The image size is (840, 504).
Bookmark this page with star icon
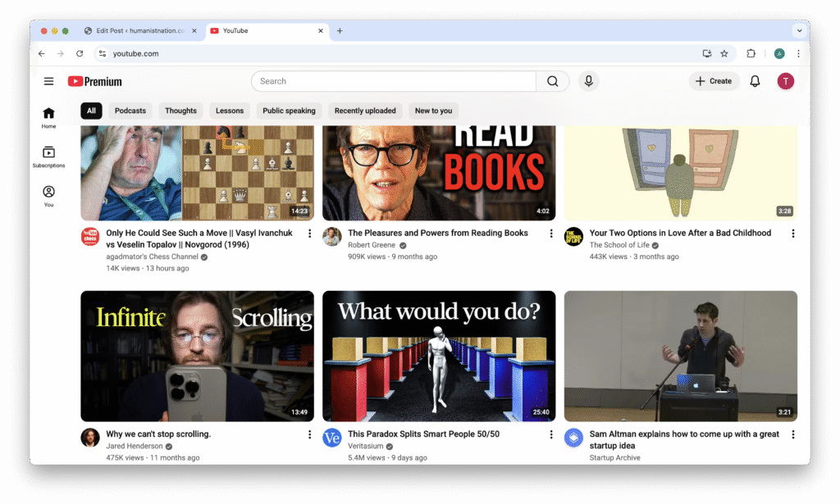(724, 53)
